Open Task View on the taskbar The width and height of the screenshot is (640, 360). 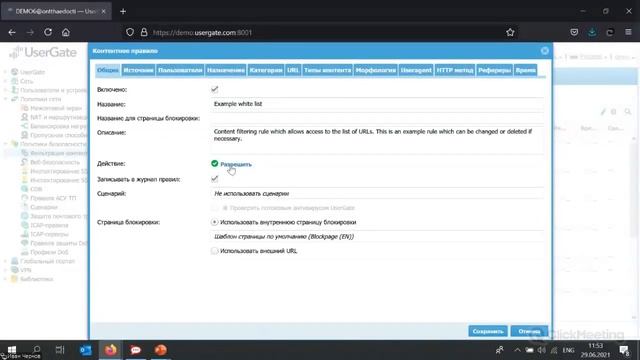[60, 350]
